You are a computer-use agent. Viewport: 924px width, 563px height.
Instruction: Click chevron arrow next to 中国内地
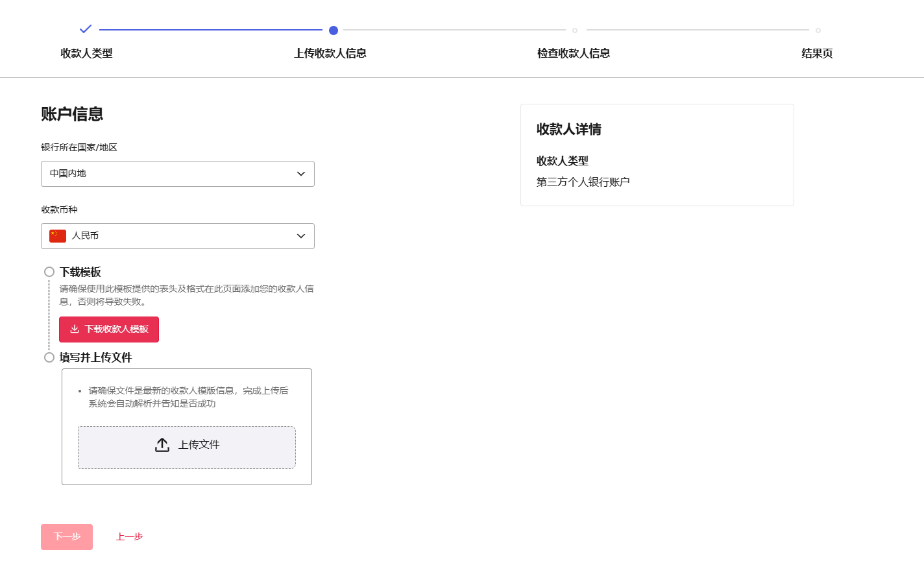point(301,174)
